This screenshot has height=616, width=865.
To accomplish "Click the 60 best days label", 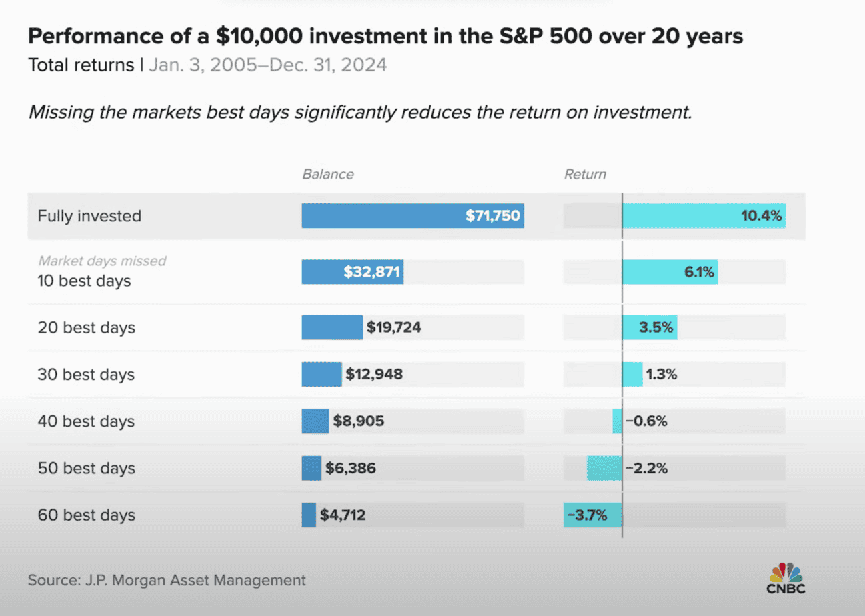I will (x=86, y=515).
